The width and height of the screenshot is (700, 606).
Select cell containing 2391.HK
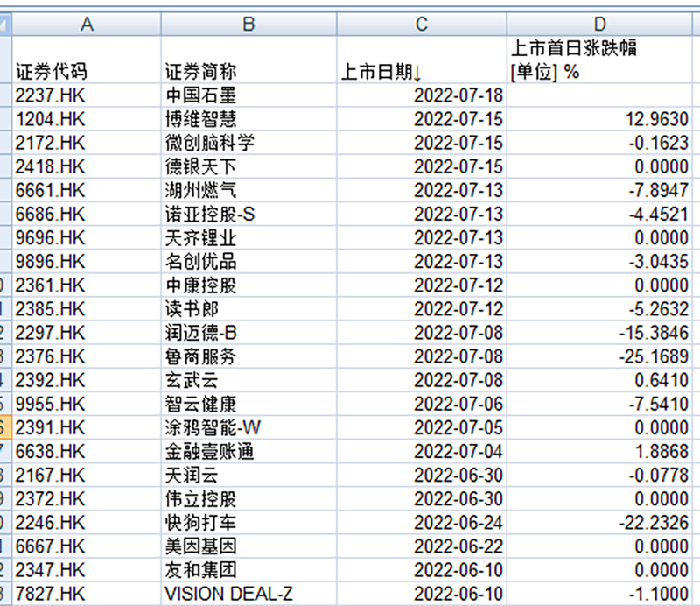click(x=87, y=427)
